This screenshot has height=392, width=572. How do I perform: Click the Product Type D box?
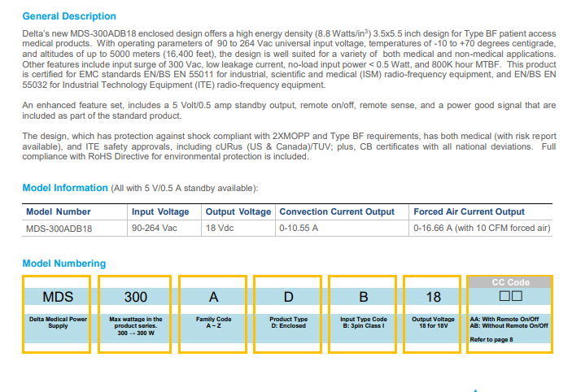coord(287,297)
